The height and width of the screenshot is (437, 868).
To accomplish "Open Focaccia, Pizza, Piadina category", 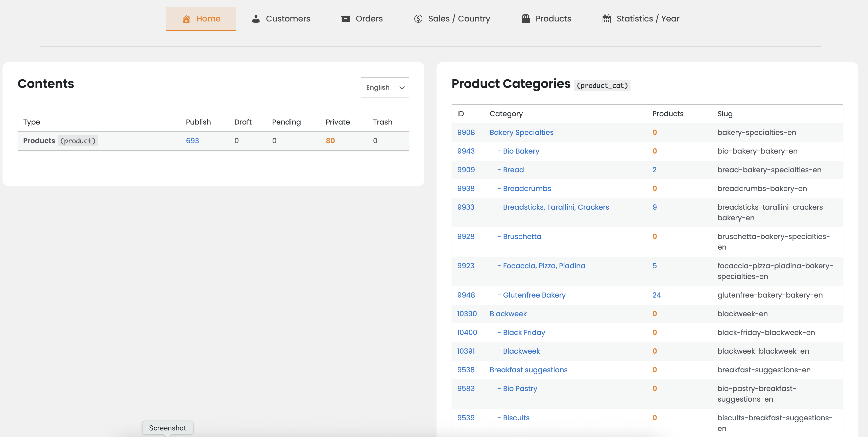I will [x=544, y=266].
